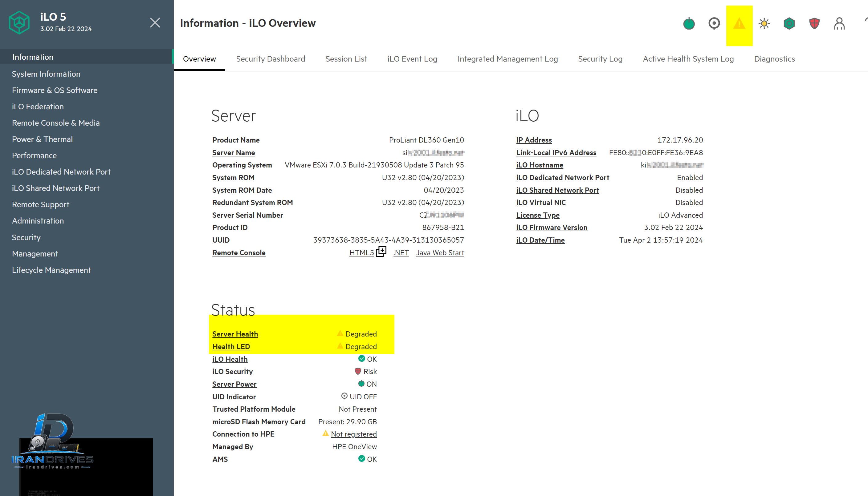Screen dimensions: 868x496
Task: Open the server health warning triangle icon
Action: (x=739, y=24)
